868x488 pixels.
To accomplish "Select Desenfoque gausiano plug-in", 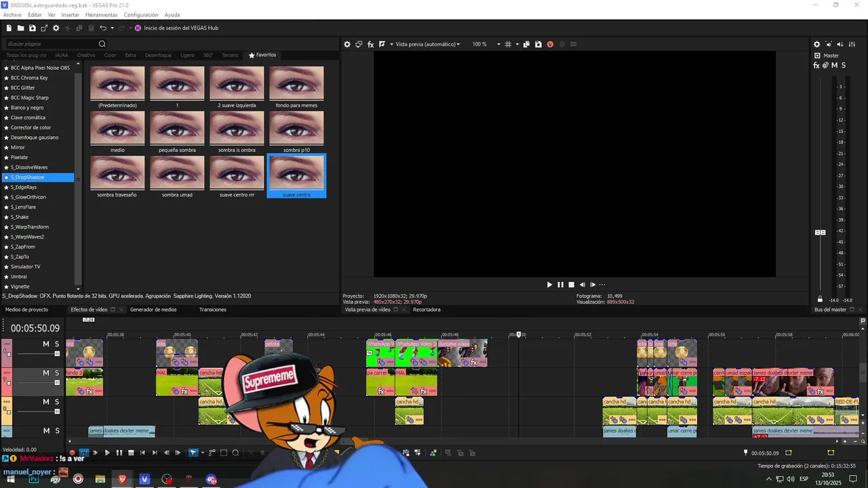I will click(x=35, y=138).
